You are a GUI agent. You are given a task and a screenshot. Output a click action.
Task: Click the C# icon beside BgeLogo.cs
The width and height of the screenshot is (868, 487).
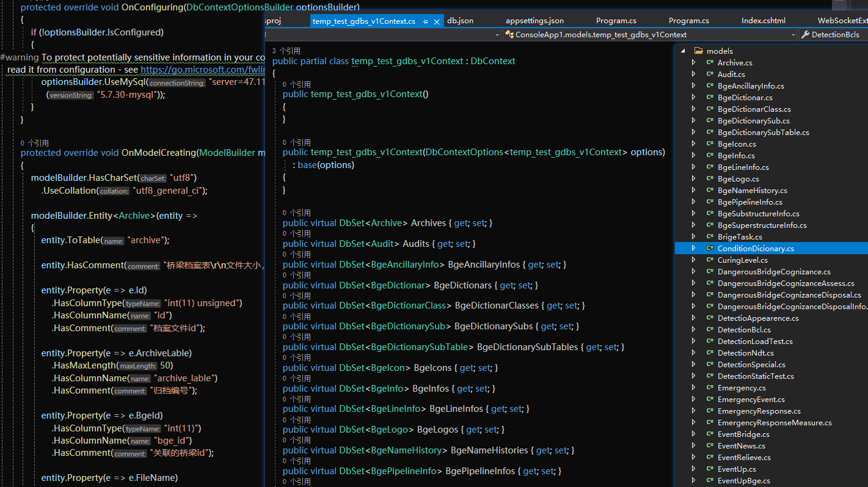pos(709,179)
